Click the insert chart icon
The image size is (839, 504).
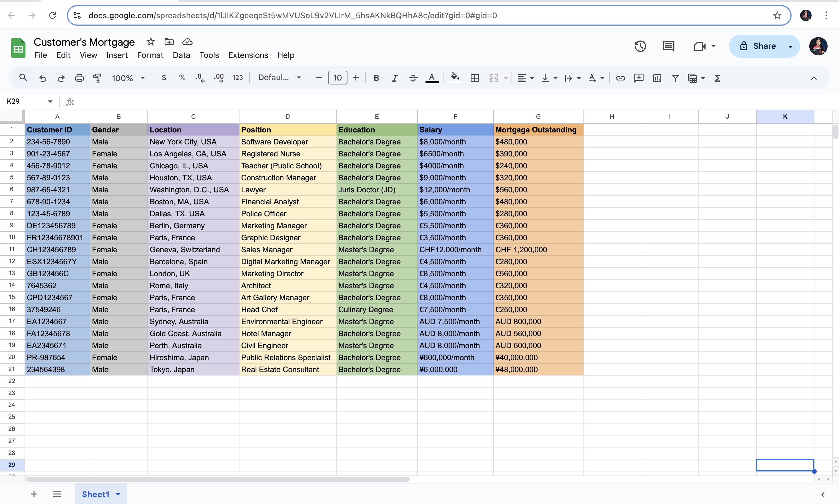(x=657, y=78)
